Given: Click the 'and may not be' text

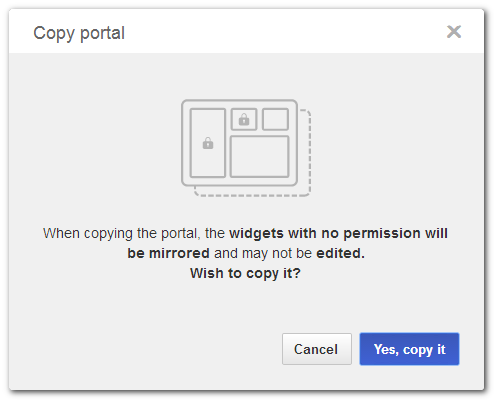Looking at the screenshot, I should click(263, 253).
